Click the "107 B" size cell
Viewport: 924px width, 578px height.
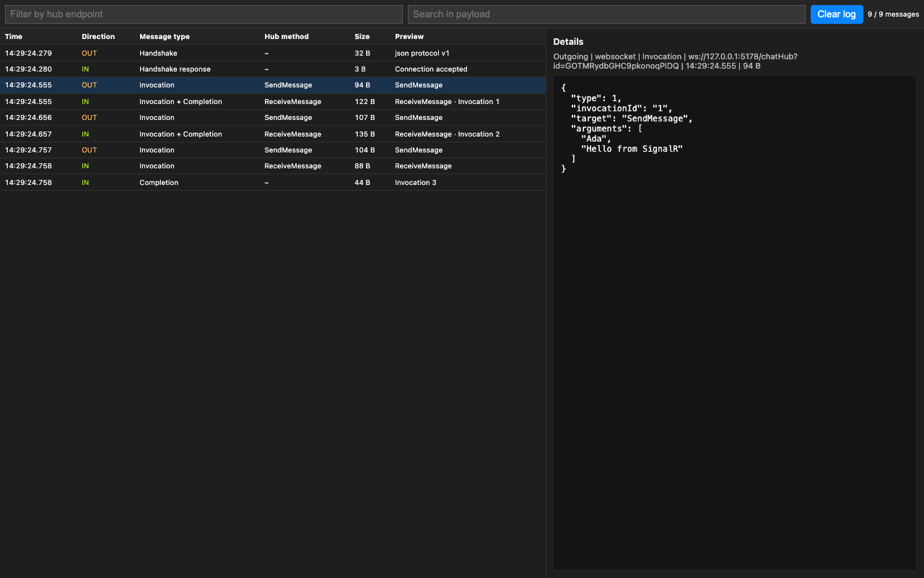click(365, 118)
